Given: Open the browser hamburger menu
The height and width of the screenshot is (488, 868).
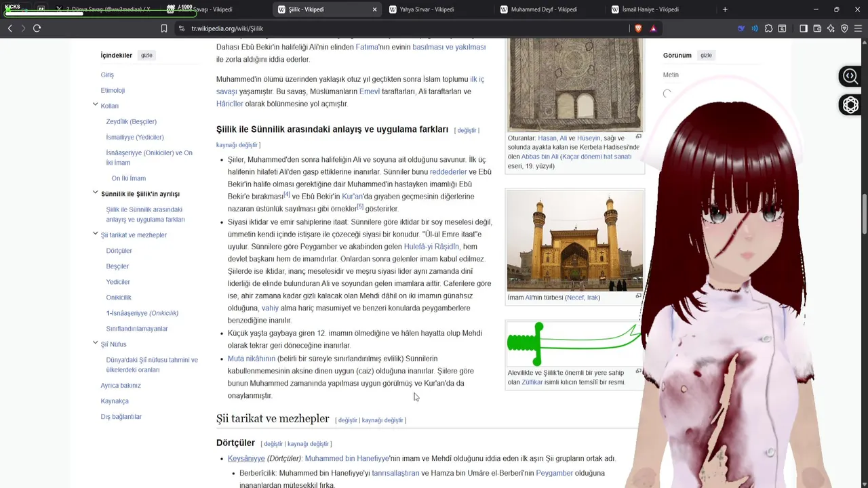Looking at the screenshot, I should pyautogui.click(x=858, y=28).
